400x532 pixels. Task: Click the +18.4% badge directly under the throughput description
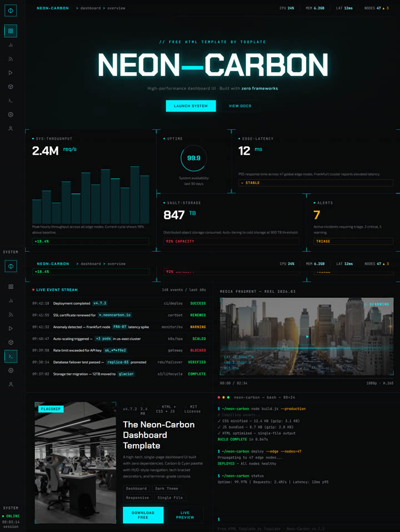[x=91, y=241]
